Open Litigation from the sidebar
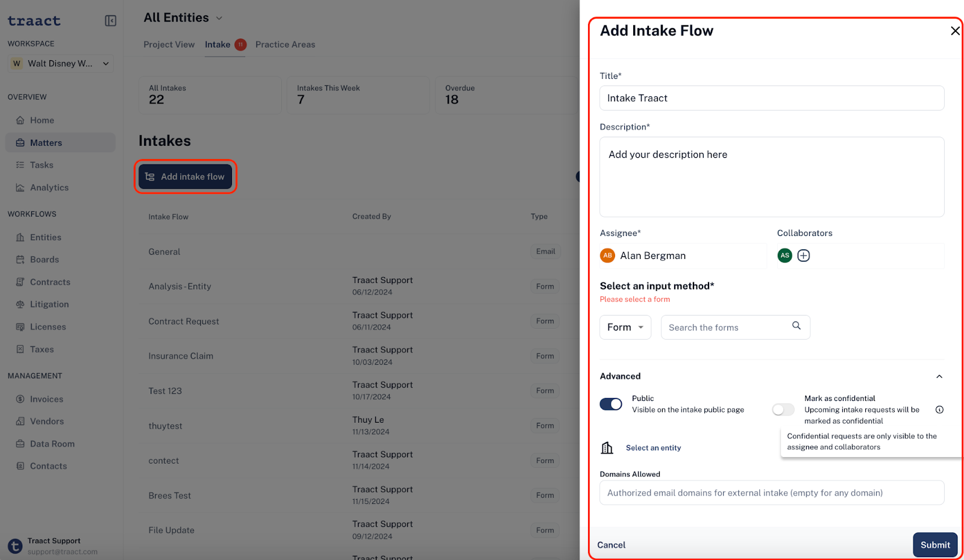The height and width of the screenshot is (560, 964). tap(49, 305)
